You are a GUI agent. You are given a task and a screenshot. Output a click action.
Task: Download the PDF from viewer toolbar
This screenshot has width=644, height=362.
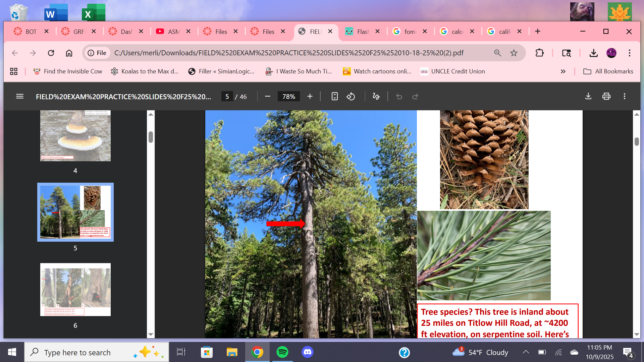pos(588,97)
